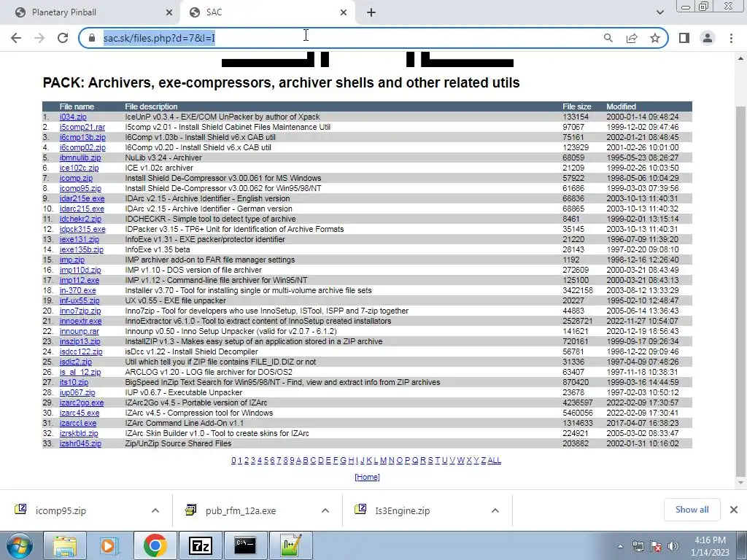Download isdcc122.zip decompiler
The height and width of the screenshot is (560, 747).
[81, 352]
